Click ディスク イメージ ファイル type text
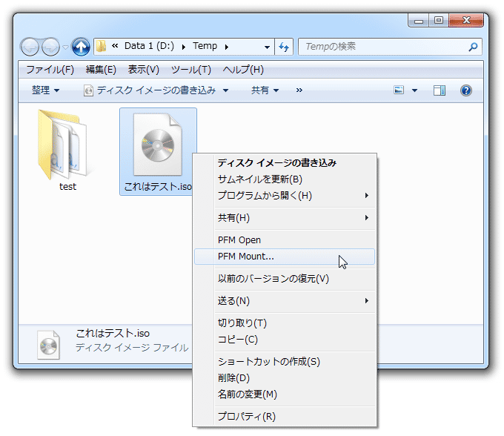This screenshot has width=504, height=436. point(132,348)
